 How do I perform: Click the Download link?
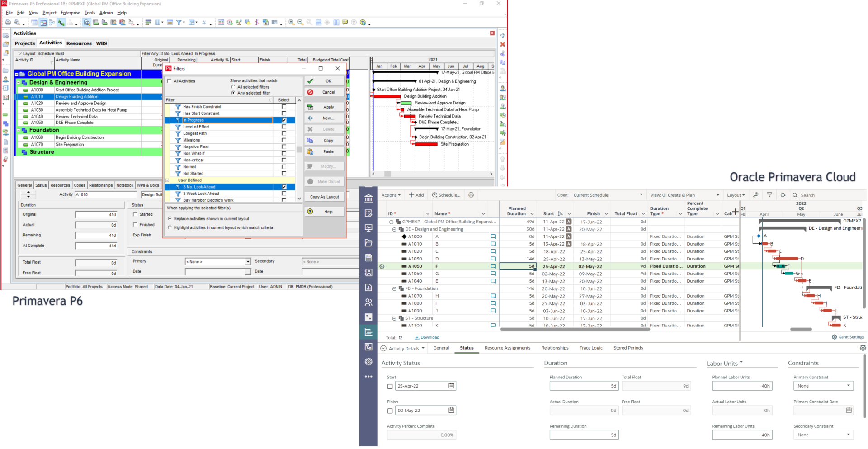(427, 337)
